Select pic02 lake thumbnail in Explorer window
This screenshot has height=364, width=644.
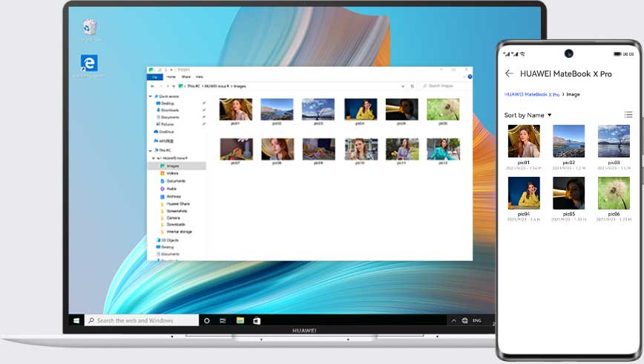[x=277, y=111]
